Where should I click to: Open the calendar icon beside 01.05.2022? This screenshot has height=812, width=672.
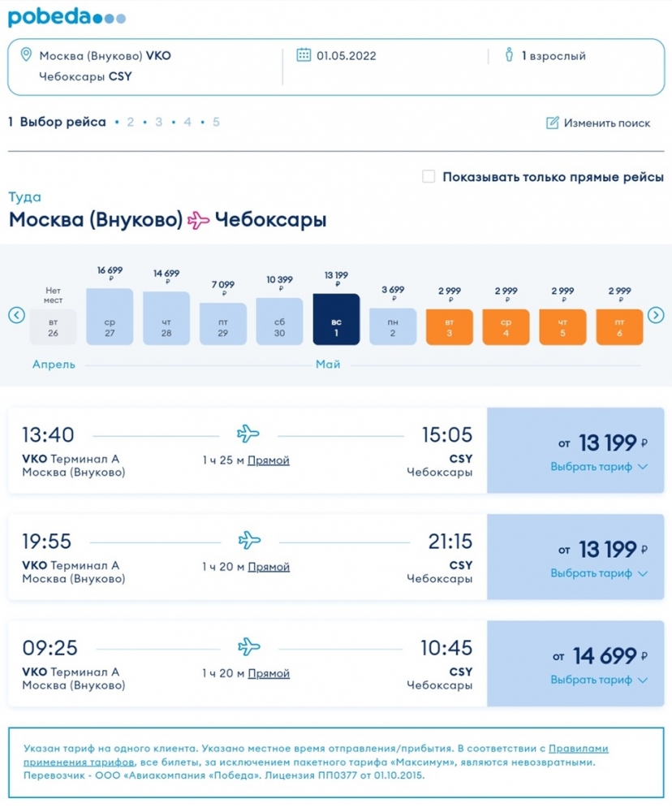tap(304, 55)
